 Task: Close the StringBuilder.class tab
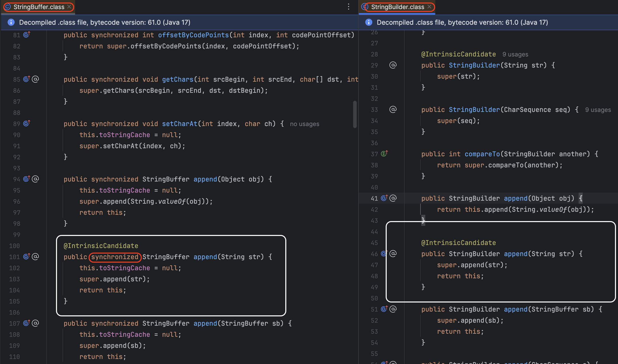pos(429,7)
